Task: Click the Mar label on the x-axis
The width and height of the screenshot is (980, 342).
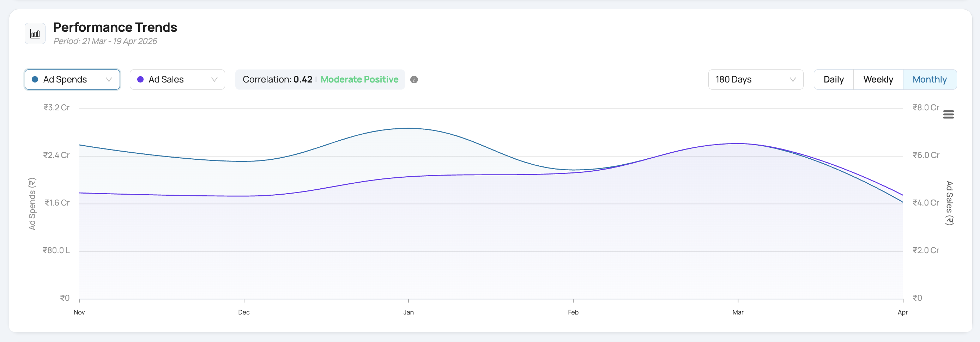Action: point(738,312)
